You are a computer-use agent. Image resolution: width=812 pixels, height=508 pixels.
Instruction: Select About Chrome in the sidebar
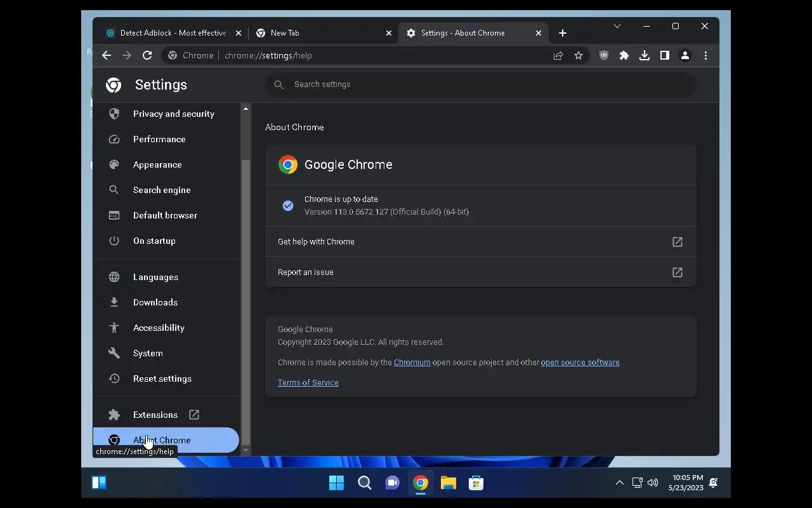[166, 440]
